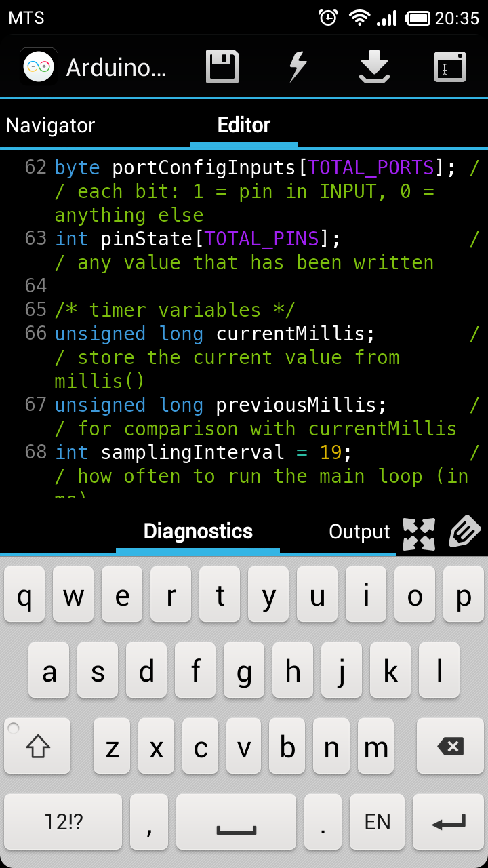
Task: Switch to symbols with the 12!? key
Action: click(62, 822)
